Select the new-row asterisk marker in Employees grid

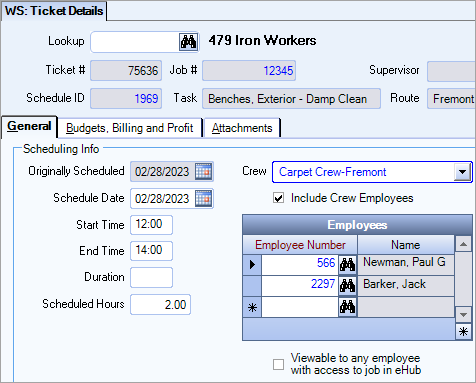(252, 307)
